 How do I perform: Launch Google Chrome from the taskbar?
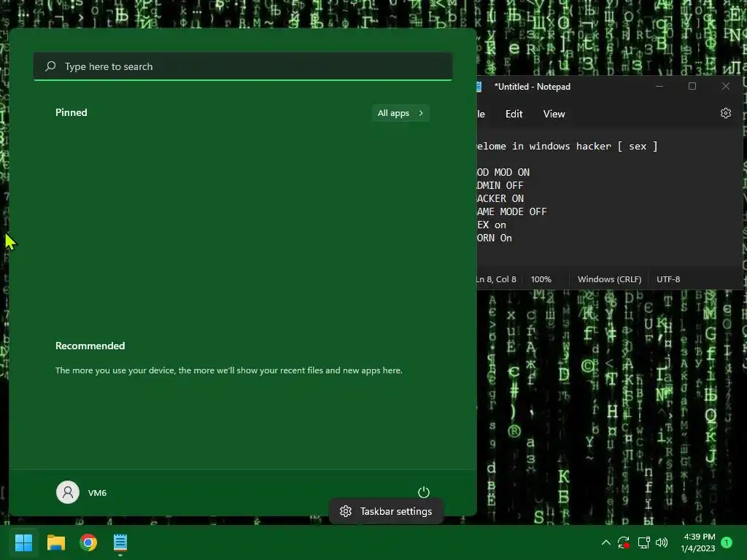88,542
